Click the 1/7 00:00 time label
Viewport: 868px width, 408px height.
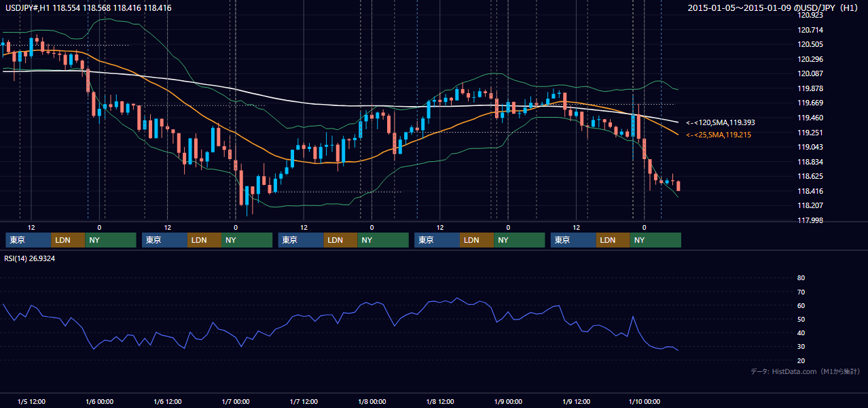(236, 402)
